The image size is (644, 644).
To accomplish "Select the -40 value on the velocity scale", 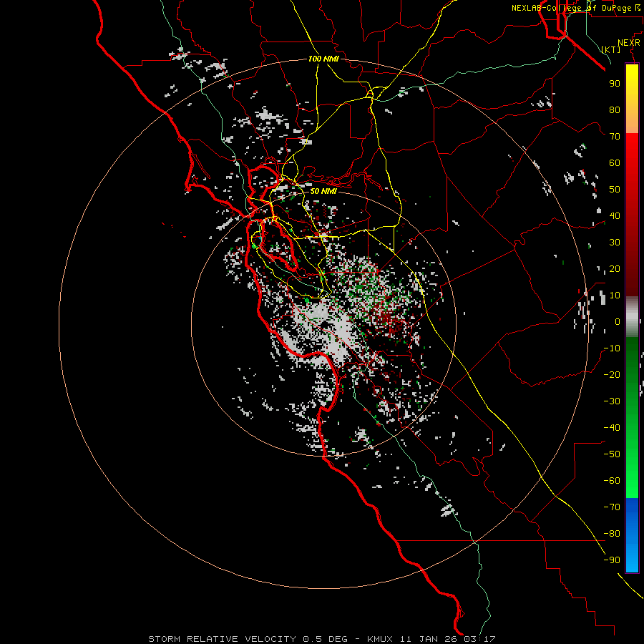I will pyautogui.click(x=612, y=428).
